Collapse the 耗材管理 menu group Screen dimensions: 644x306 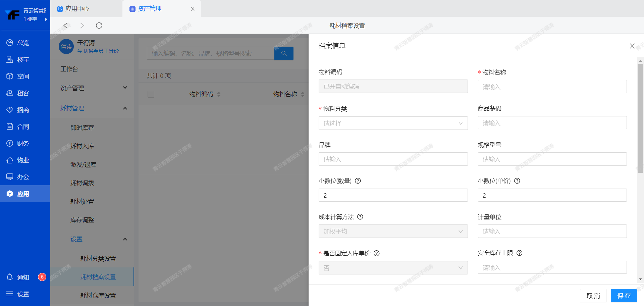pyautogui.click(x=125, y=108)
